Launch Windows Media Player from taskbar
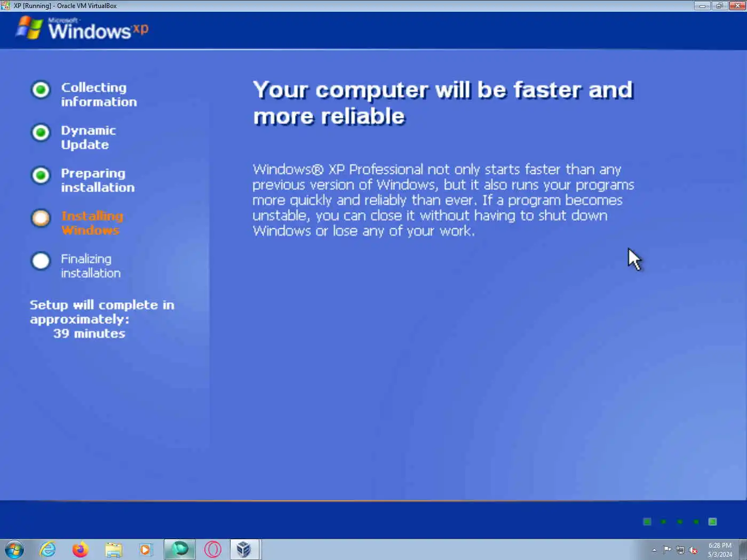Screen dimensions: 747x560 tap(146, 549)
